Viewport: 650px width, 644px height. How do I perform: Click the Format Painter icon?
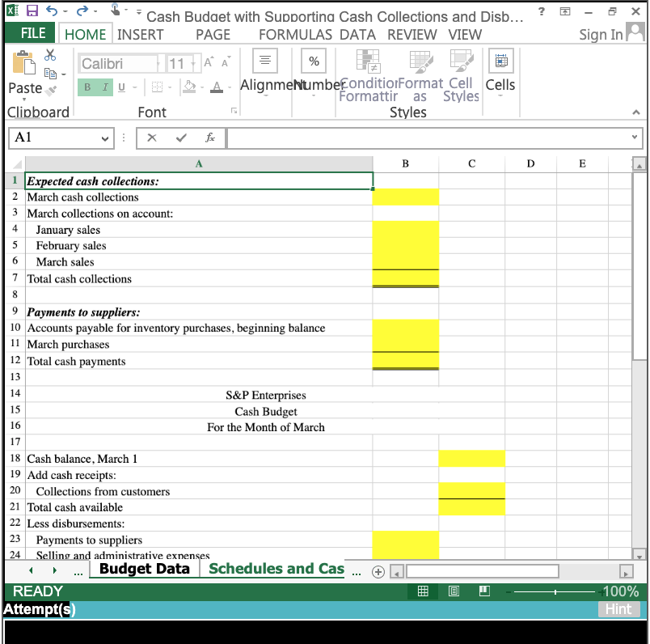[49, 89]
